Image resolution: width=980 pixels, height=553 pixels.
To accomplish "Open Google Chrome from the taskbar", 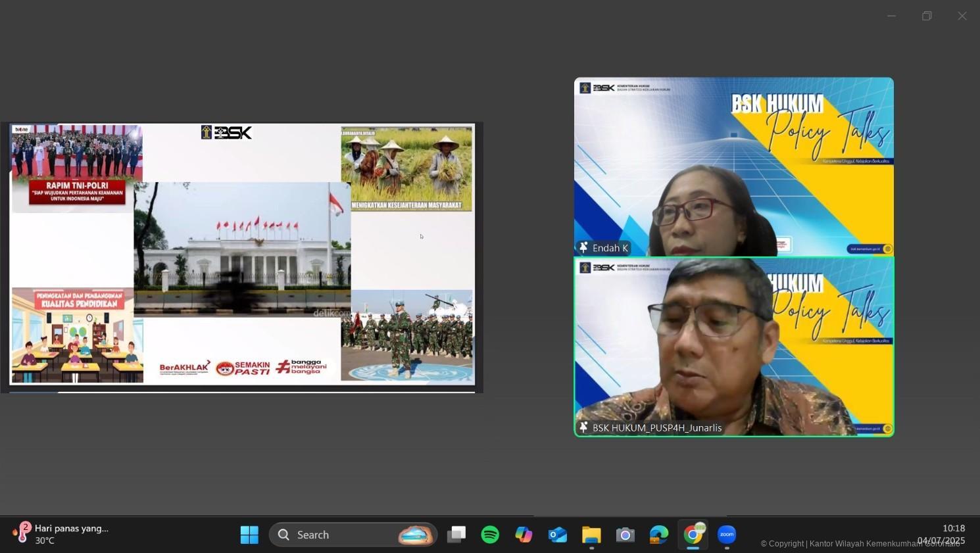I will [x=693, y=535].
